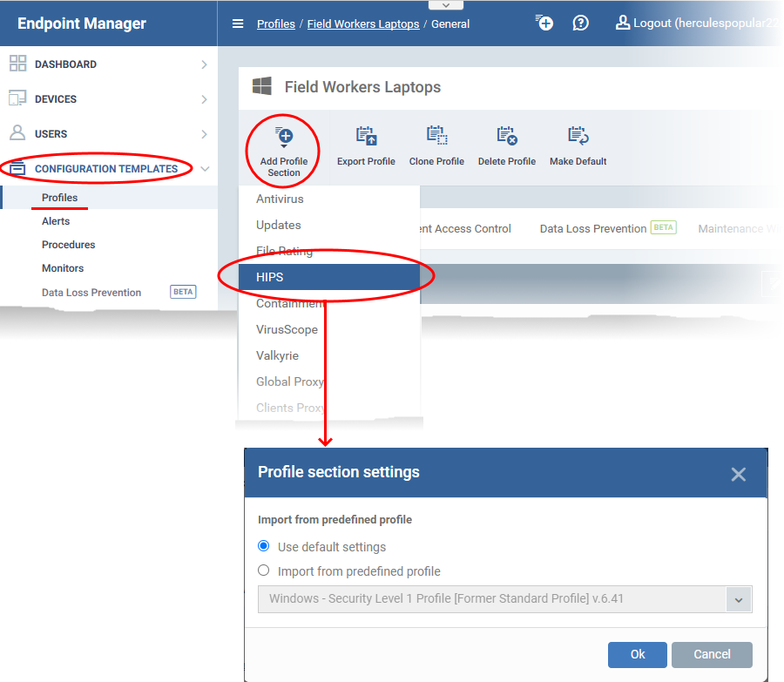Click the Delete Profile icon
The width and height of the screenshot is (784, 682).
point(507,136)
